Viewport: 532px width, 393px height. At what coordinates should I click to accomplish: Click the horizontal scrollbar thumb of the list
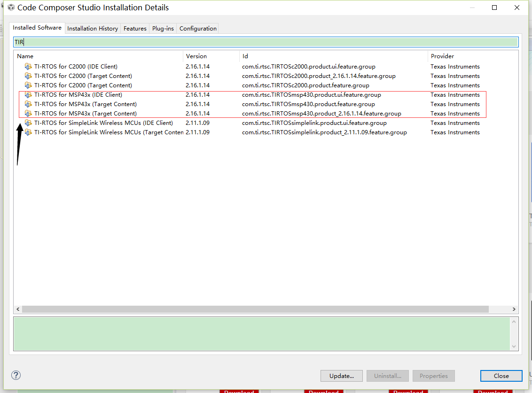point(255,309)
